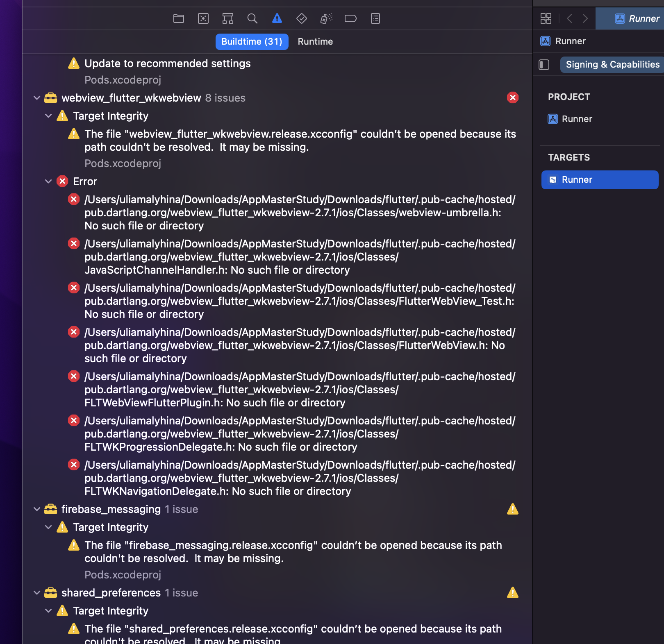Select the FLTWebViewFlutterPlugin.h error message
Viewport: 664px width, 644px height.
click(x=300, y=390)
